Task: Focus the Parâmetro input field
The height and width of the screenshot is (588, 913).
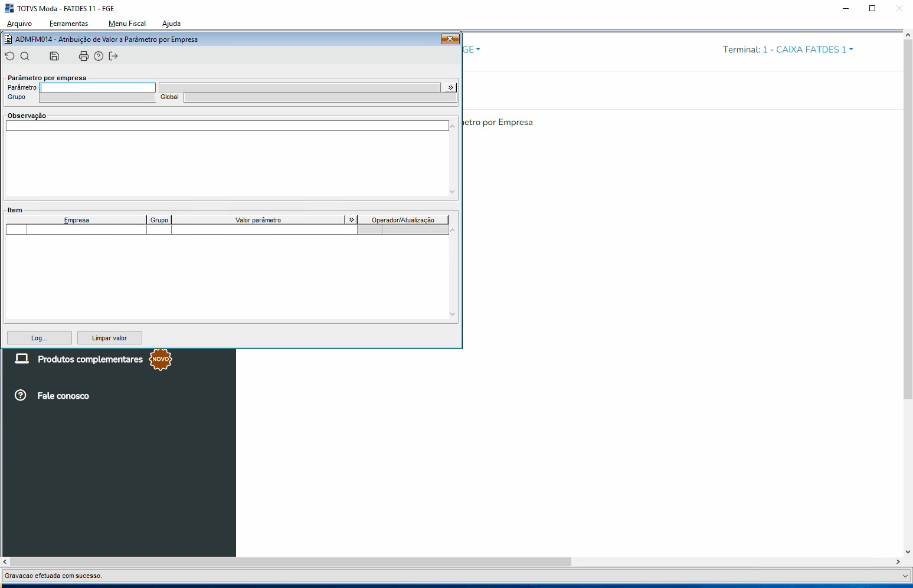Action: 98,87
